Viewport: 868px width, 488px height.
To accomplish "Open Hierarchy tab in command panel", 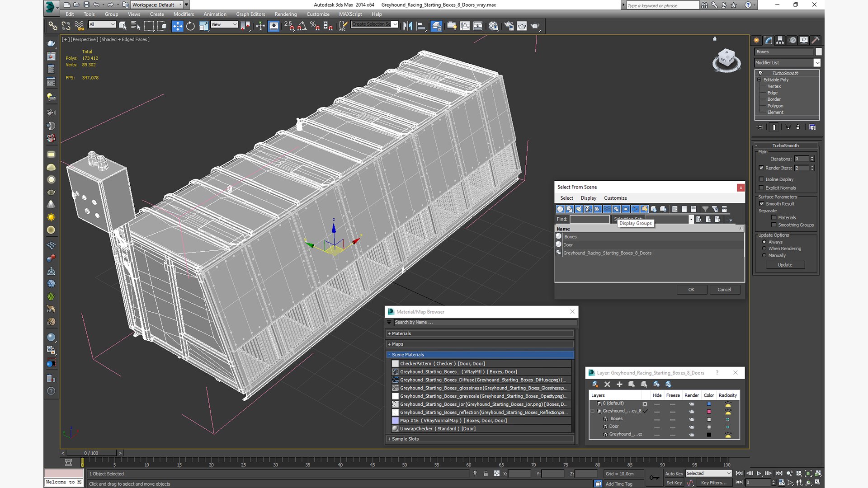I will tap(780, 40).
